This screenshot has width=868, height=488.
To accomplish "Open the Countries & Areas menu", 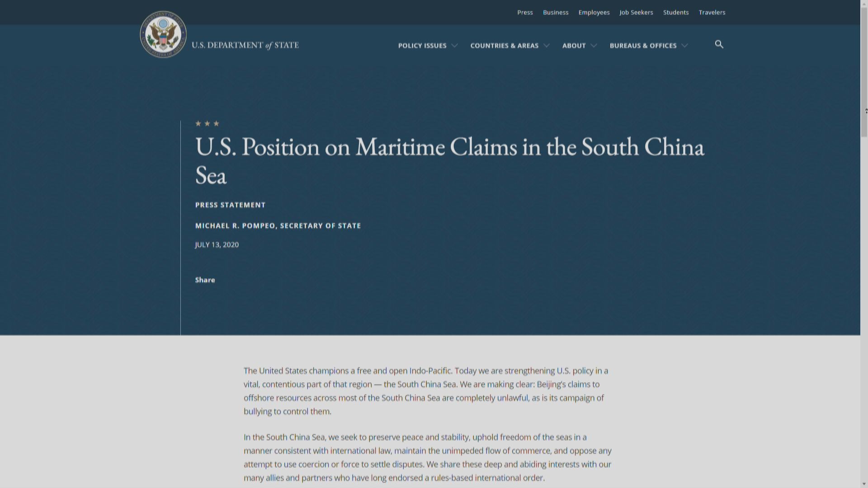I will 504,46.
